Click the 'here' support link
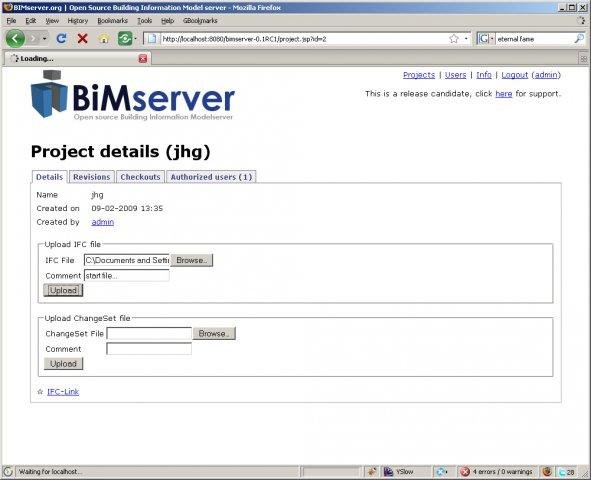 click(504, 94)
